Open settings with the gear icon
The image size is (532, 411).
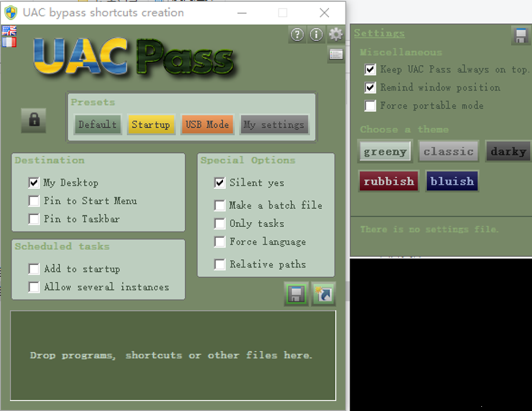point(336,35)
